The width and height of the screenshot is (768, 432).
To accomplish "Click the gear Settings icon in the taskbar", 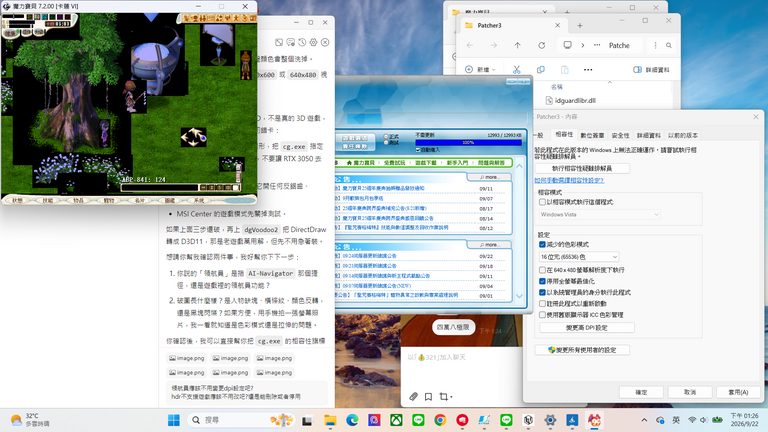I will point(550,420).
